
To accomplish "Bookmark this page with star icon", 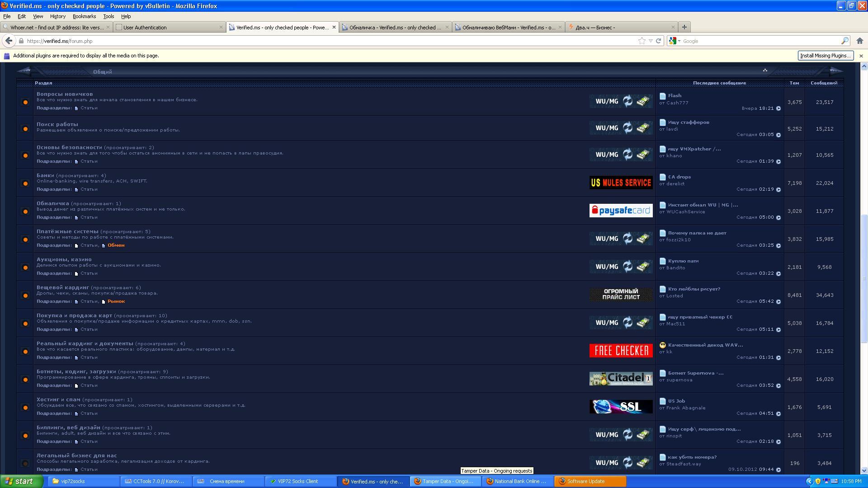I will [642, 41].
